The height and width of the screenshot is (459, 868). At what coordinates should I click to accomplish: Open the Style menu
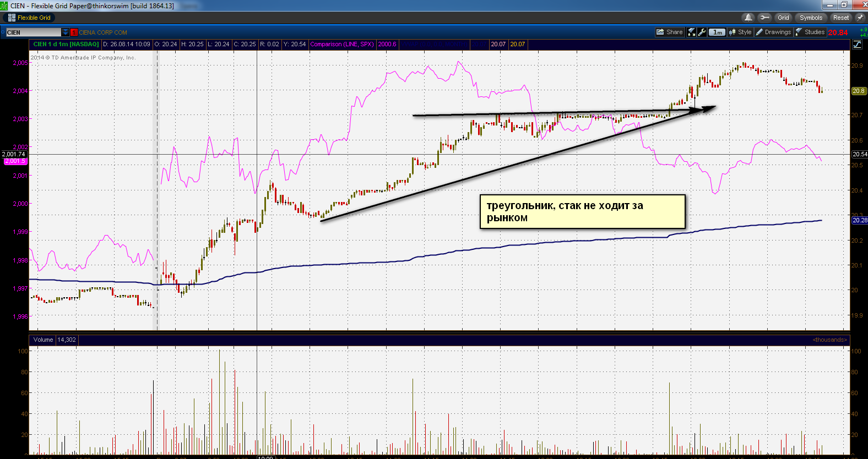pos(740,32)
